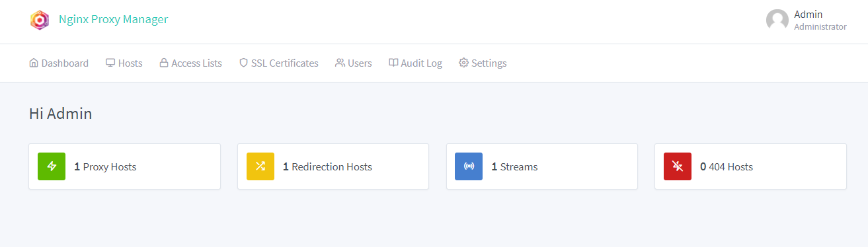
Task: Click the shield icon beside SSL Certificates
Action: pyautogui.click(x=243, y=63)
